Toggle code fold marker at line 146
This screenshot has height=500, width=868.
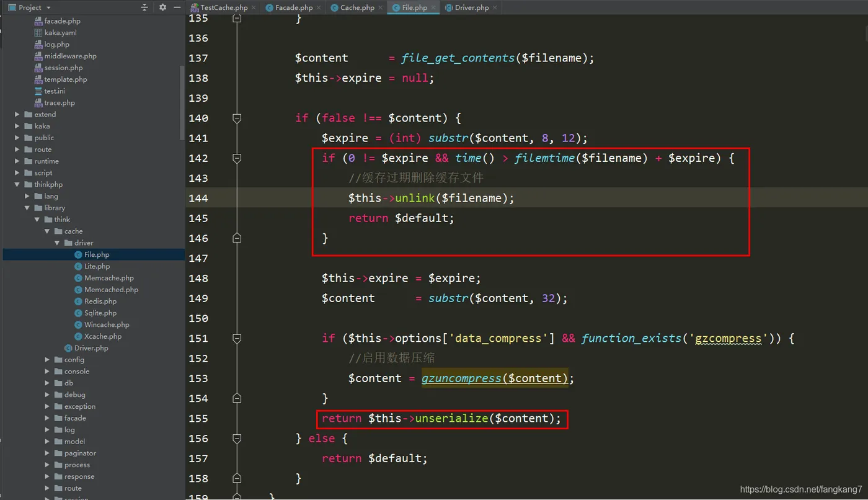pos(236,238)
